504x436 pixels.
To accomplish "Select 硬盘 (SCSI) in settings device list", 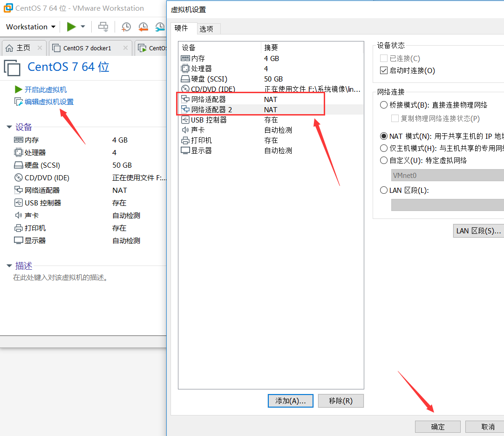I will pyautogui.click(x=271, y=79).
